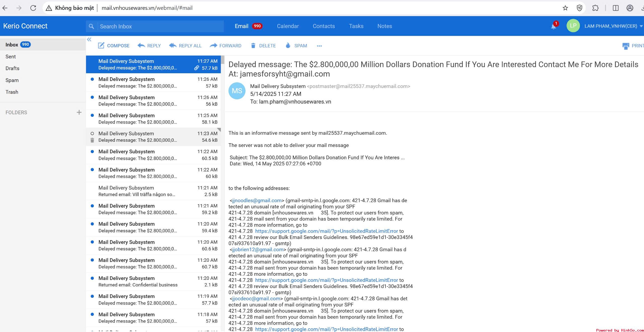644x332 pixels.
Task: Click the message list scrollbar thumb
Action: 223,60
